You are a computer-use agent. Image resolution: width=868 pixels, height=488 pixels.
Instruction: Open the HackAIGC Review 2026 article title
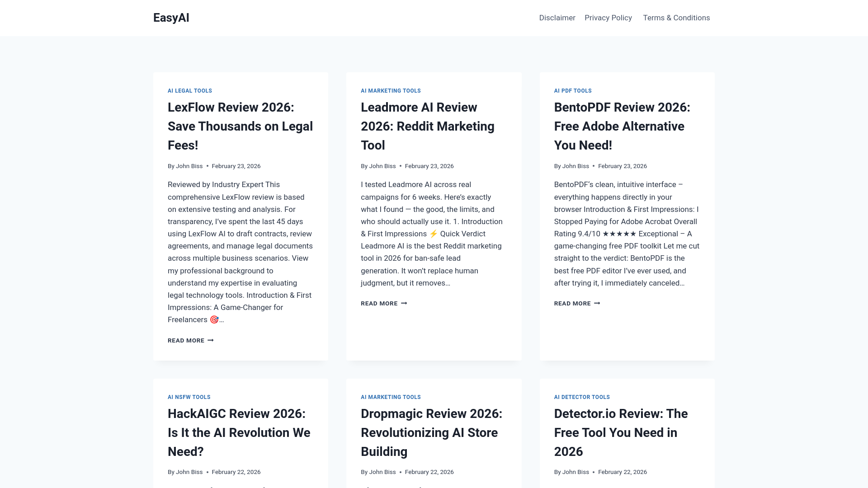click(x=239, y=432)
